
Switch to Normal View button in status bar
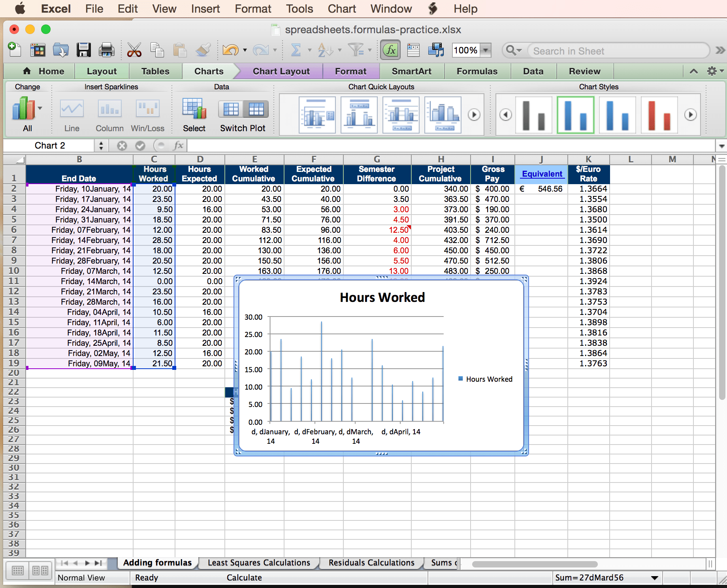click(18, 571)
